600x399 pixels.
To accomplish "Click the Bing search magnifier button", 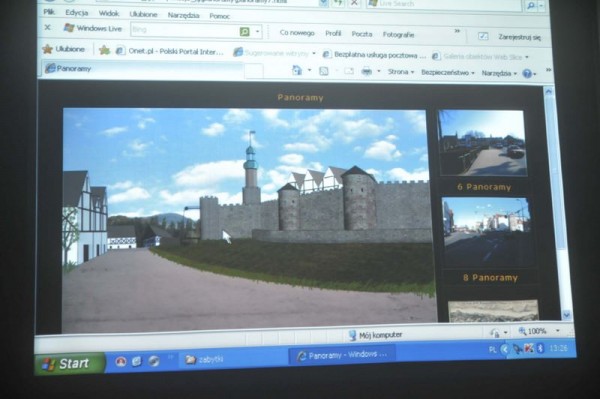I will pos(244,32).
